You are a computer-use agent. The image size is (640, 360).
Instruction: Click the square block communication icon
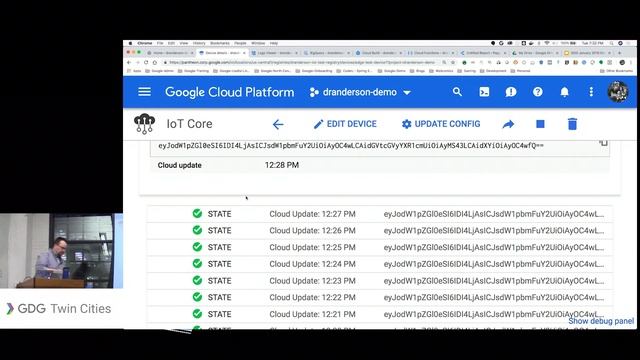540,124
